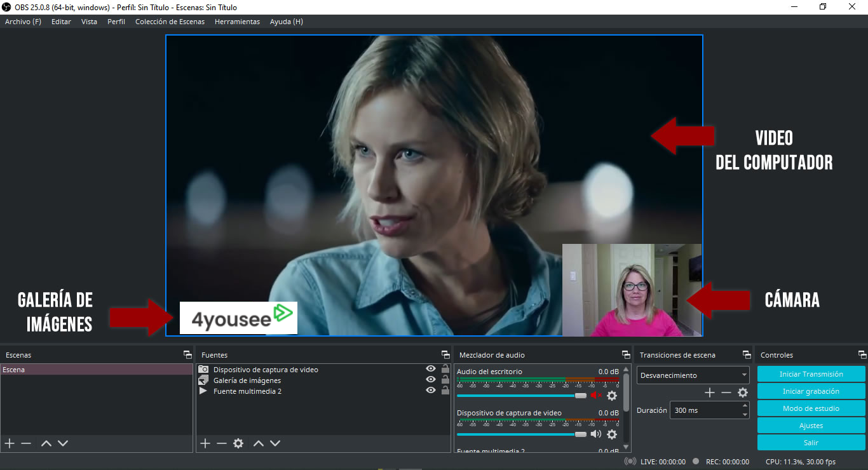Screen dimensions: 868x470
Task: Remove scene transition with minus
Action: (726, 393)
